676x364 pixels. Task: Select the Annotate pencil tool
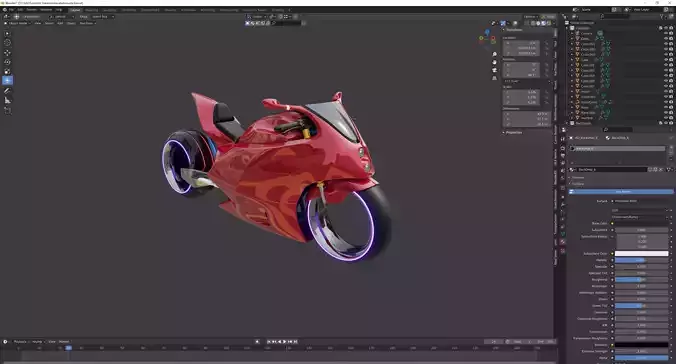[7, 91]
